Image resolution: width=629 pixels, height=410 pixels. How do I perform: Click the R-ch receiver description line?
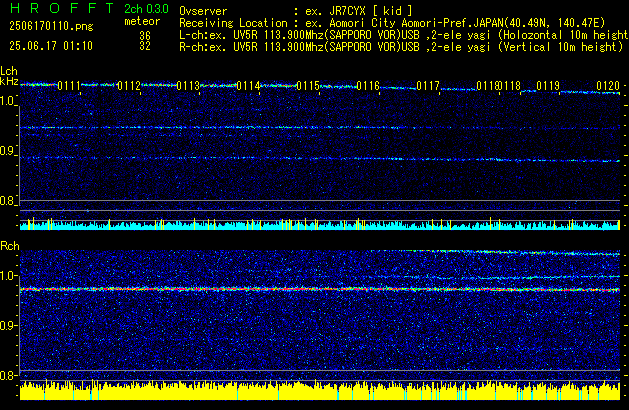(x=401, y=47)
